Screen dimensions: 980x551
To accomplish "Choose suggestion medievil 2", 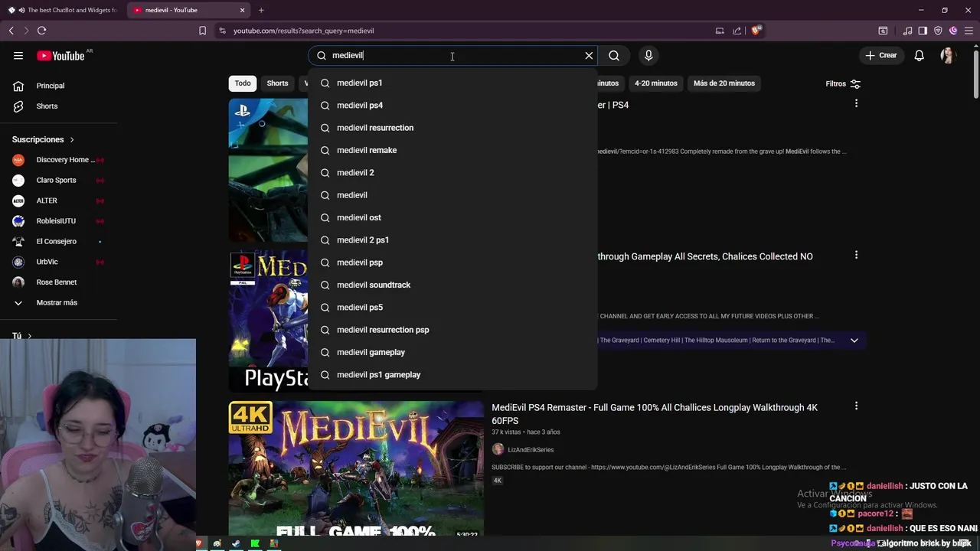I will [x=452, y=172].
